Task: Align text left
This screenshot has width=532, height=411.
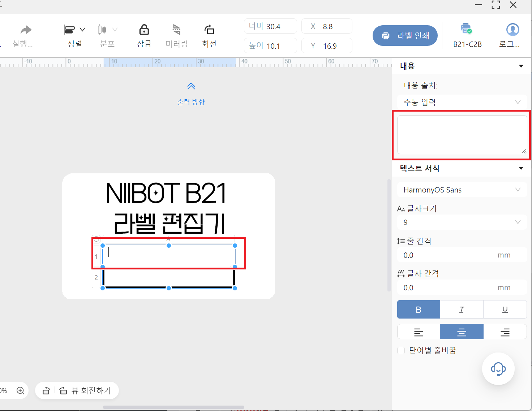Action: 419,332
